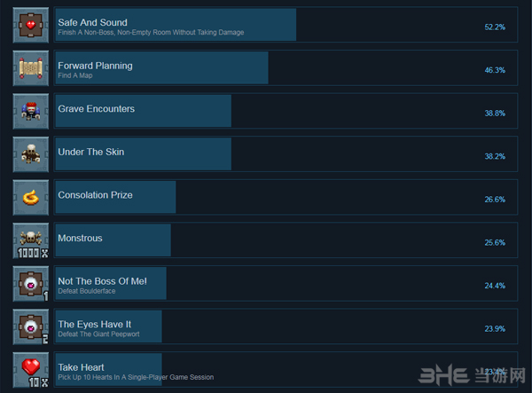Click the Take Heart achievement title

(81, 367)
